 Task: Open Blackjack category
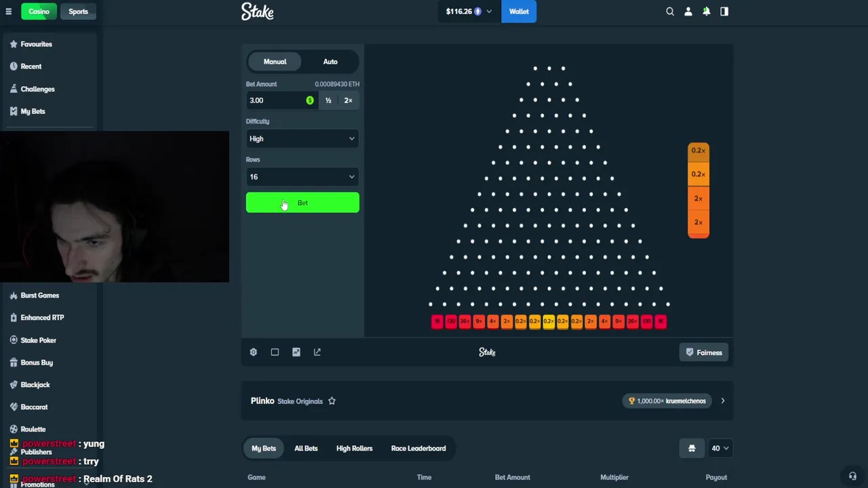[x=35, y=385]
